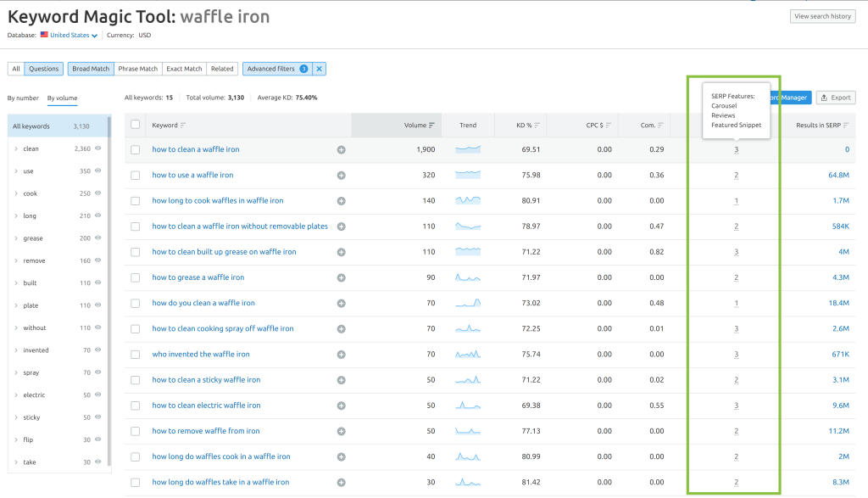The width and height of the screenshot is (868, 498).
Task: Click the trend sparkline for 'how do you clean a waffle iron'
Action: 468,303
